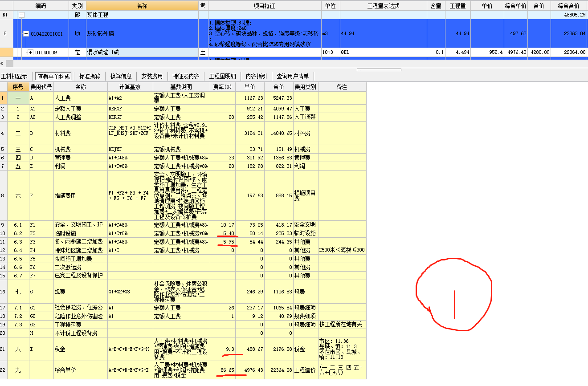The image size is (588, 386).
Task: Click the 税金 rate value 9.3
Action: [x=223, y=349]
